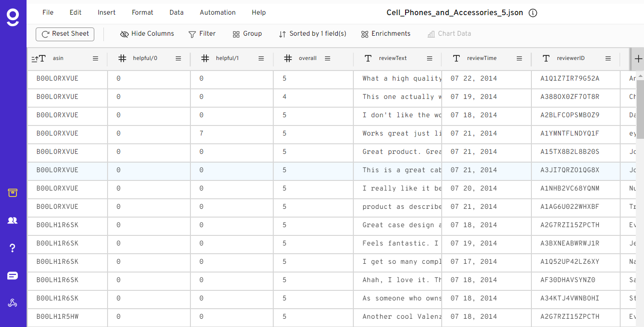This screenshot has height=327, width=644.
Task: Toggle Hide Columns visibility option
Action: (147, 34)
